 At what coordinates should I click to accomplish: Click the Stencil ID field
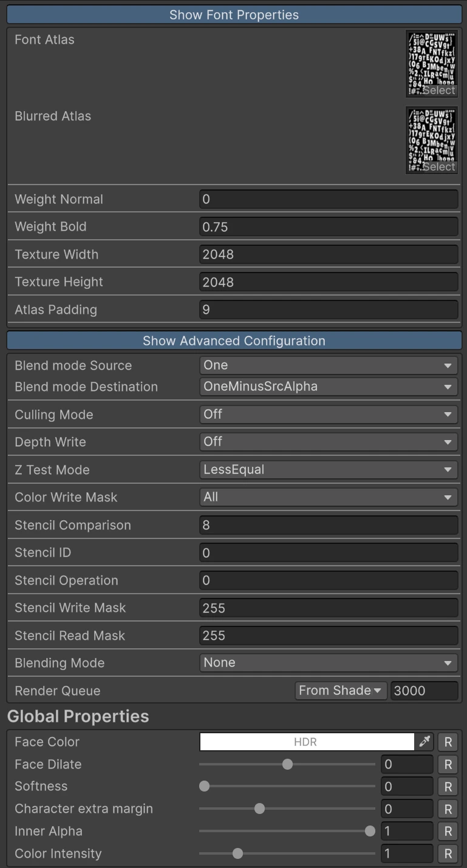(329, 552)
